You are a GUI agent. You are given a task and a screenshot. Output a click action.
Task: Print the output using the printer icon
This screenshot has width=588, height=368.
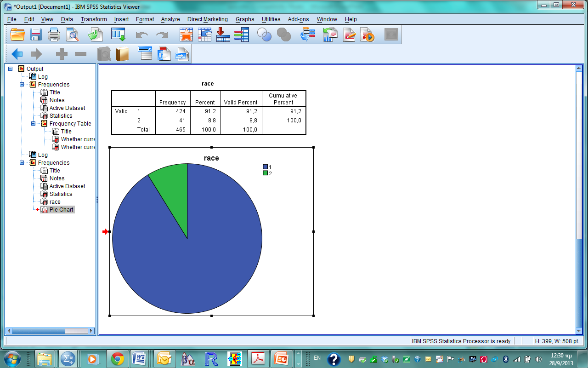click(x=54, y=34)
